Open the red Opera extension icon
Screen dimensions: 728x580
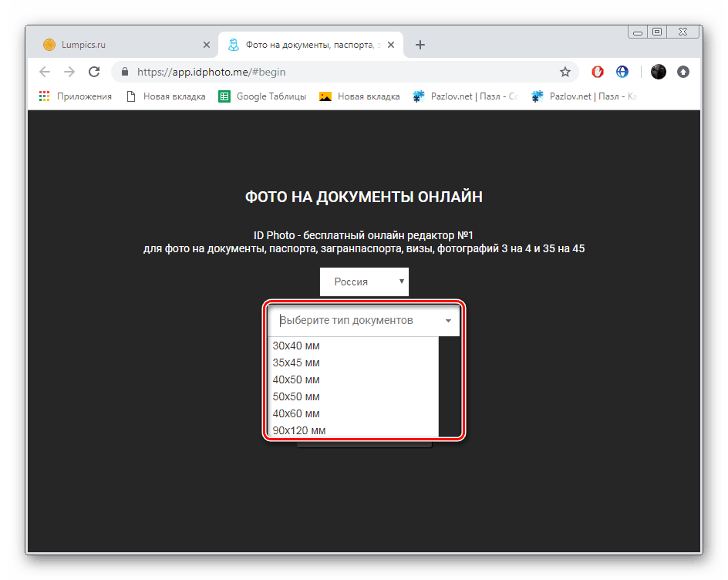pos(598,72)
